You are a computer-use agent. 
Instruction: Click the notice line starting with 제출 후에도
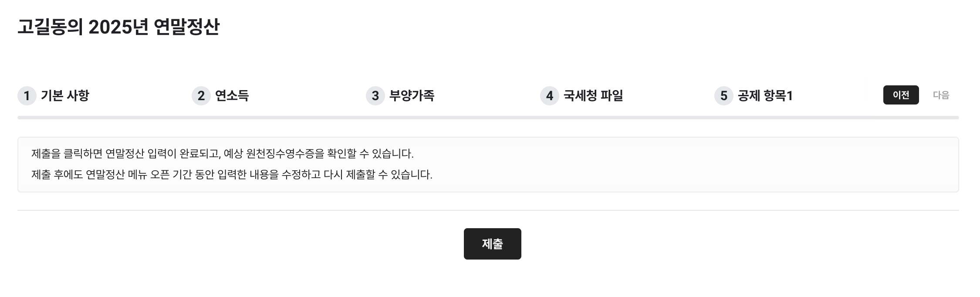click(x=232, y=175)
